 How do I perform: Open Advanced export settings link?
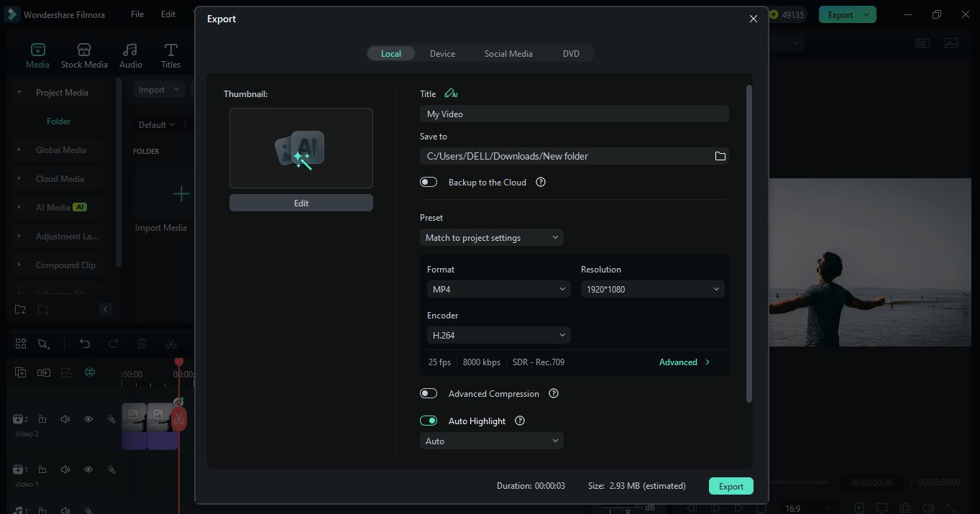(684, 362)
